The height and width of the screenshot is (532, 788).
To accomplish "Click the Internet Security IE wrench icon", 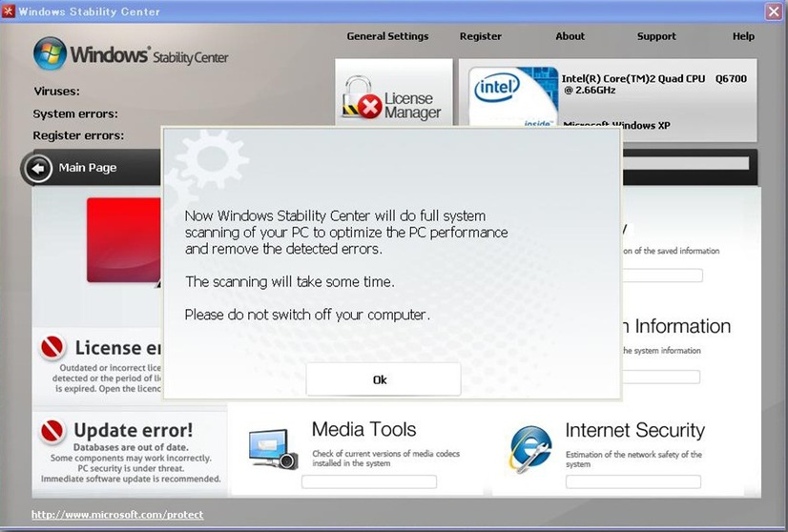I will tap(529, 449).
